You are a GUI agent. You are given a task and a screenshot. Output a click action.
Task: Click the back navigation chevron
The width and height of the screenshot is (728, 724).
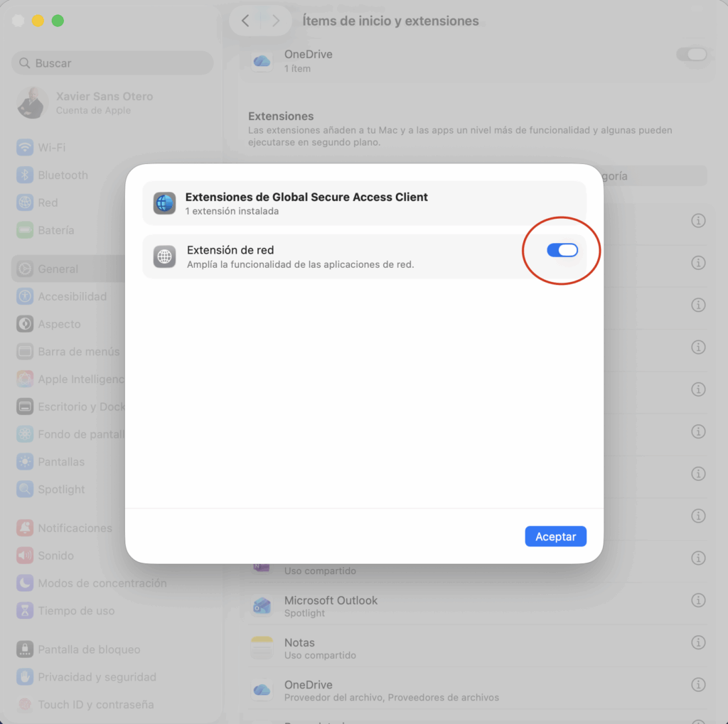tap(245, 21)
